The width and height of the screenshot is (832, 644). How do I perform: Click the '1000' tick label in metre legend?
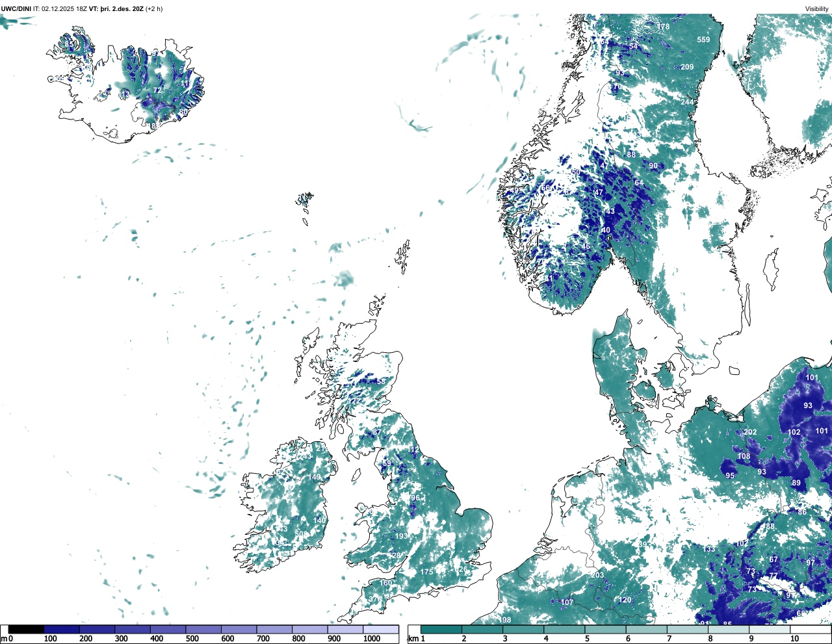(371, 639)
